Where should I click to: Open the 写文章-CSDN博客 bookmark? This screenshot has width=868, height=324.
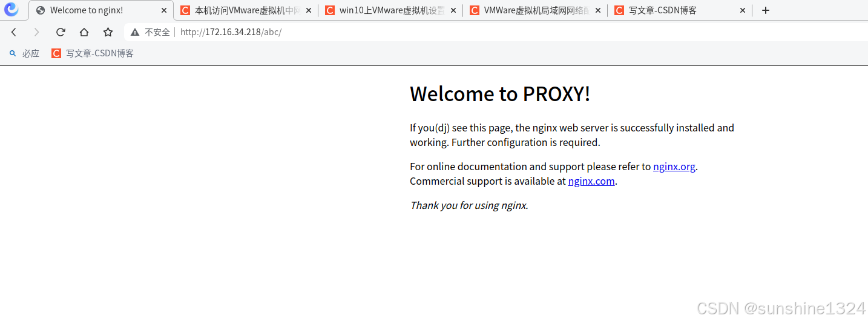[93, 53]
